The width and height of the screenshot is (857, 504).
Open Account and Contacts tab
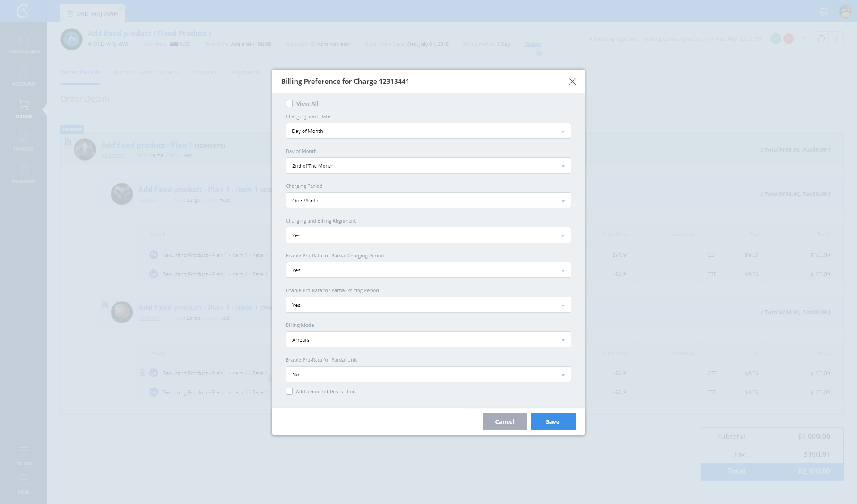coord(146,72)
